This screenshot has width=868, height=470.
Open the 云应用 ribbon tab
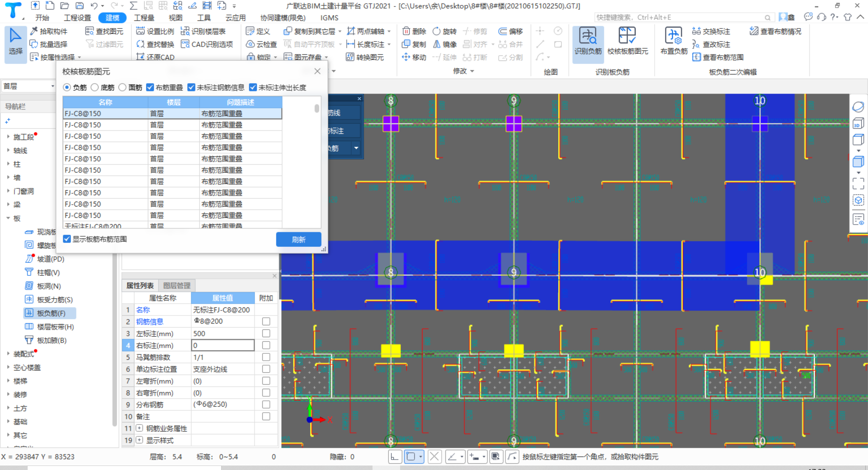tap(236, 18)
